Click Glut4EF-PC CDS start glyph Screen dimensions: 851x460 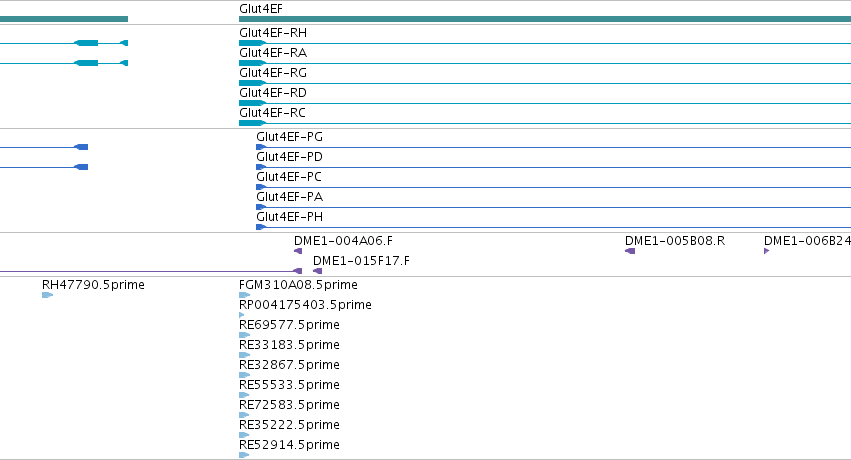[x=261, y=187]
